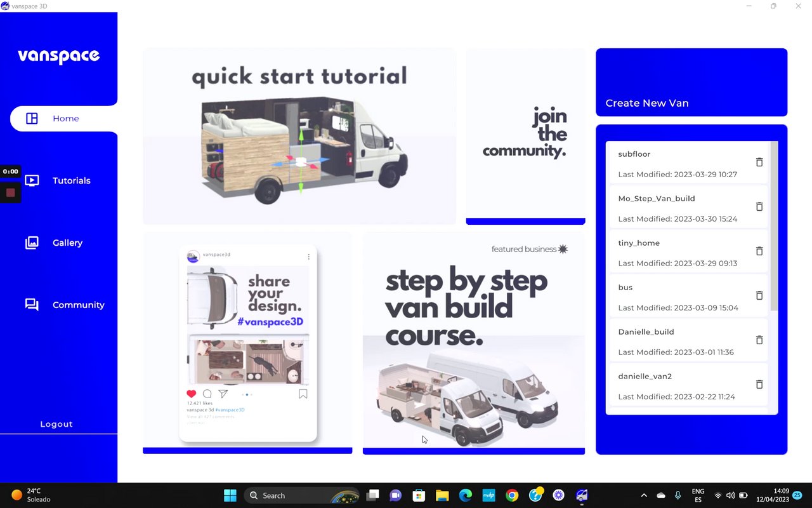
Task: Click Create New Van button
Action: (x=691, y=83)
